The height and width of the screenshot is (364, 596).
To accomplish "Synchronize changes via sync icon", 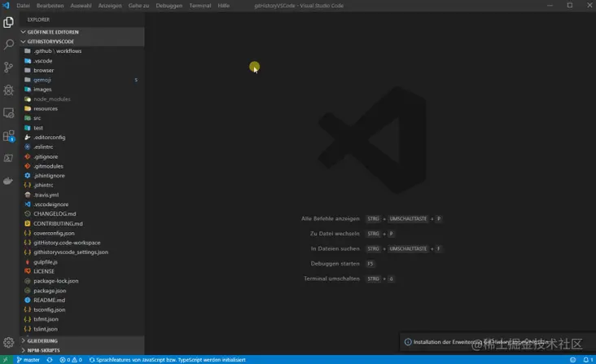I will click(50, 360).
